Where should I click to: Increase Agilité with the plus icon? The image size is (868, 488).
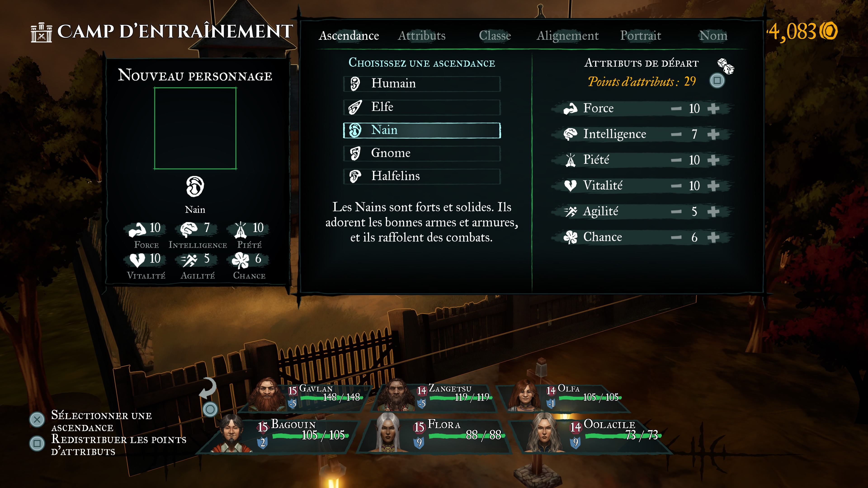(713, 211)
